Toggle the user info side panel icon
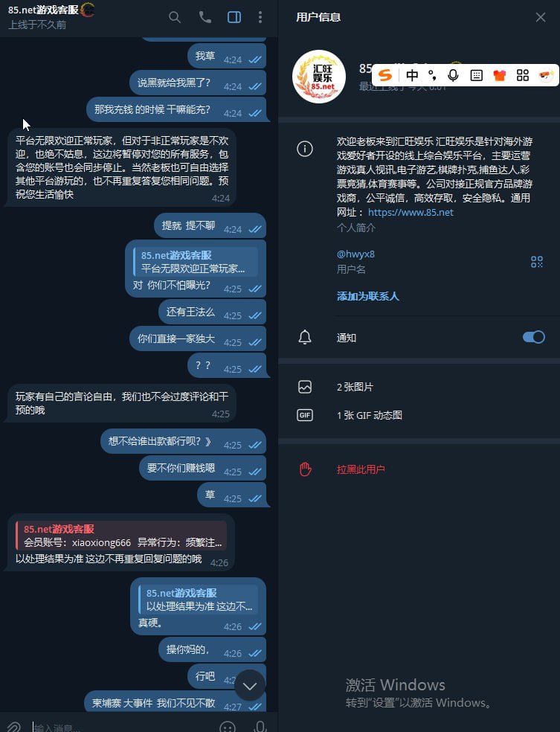Screen dimensions: 560x732 (234, 17)
